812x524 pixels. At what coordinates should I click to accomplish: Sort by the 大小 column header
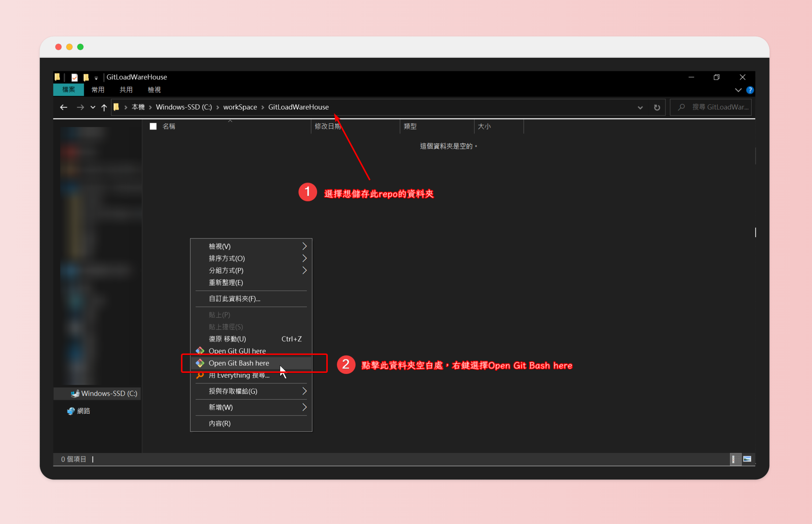click(x=484, y=127)
